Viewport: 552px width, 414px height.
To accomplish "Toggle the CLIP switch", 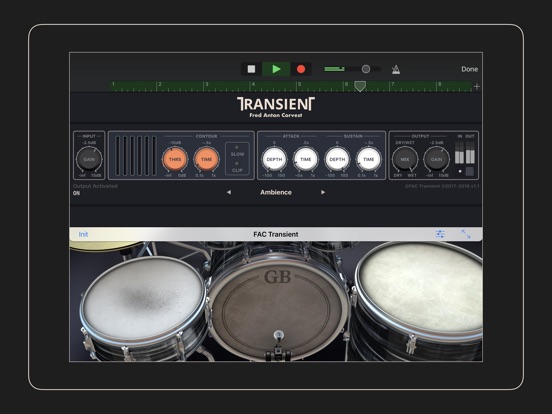I will point(237,167).
